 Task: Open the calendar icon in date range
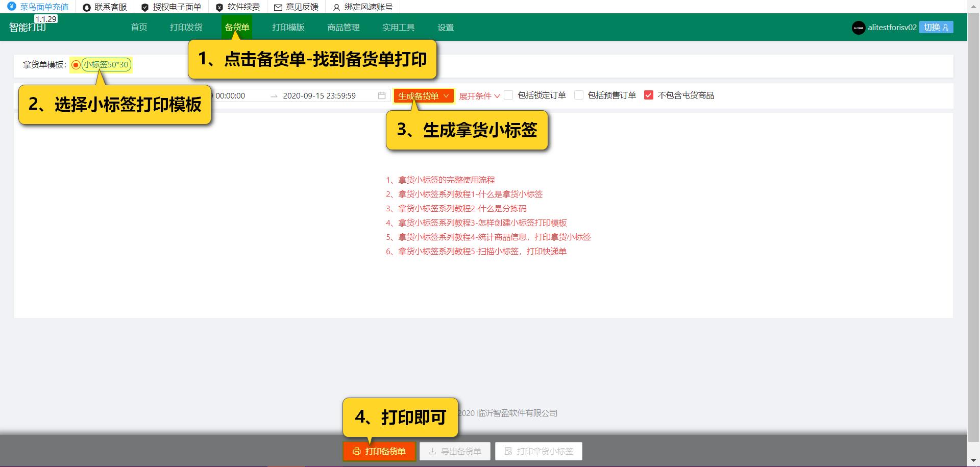tap(381, 95)
